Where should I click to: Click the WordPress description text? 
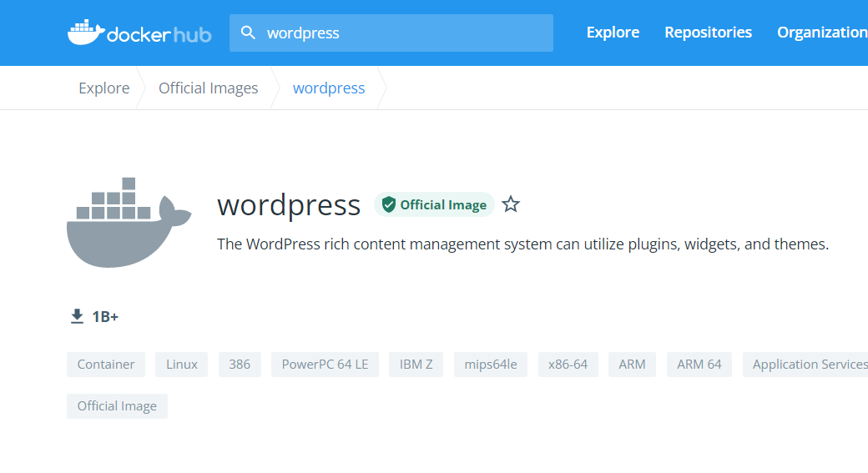522,244
